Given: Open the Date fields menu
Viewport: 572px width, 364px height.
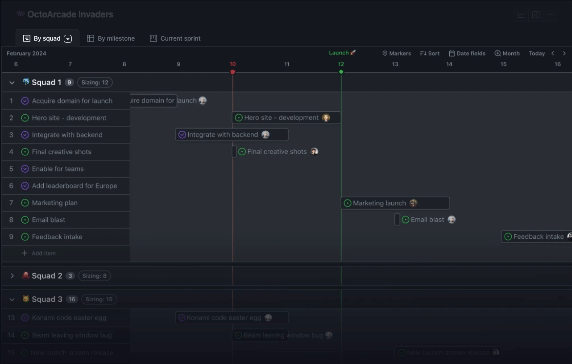Looking at the screenshot, I should (x=467, y=53).
